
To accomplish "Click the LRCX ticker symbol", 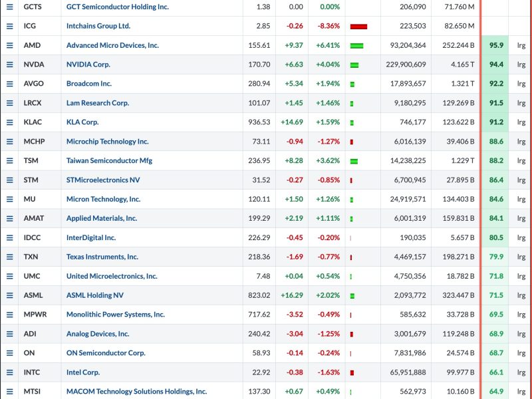I will pyautogui.click(x=33, y=103).
